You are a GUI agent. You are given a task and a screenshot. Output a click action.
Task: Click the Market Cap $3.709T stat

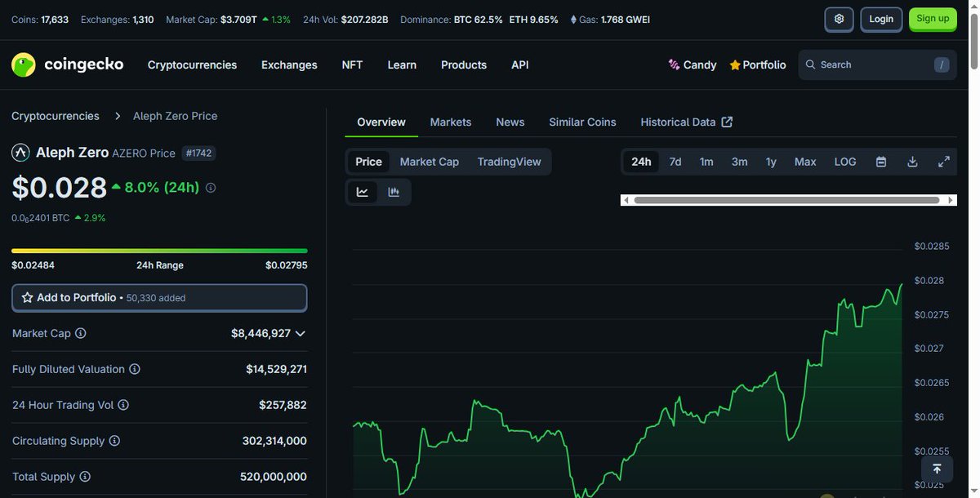pyautogui.click(x=228, y=19)
